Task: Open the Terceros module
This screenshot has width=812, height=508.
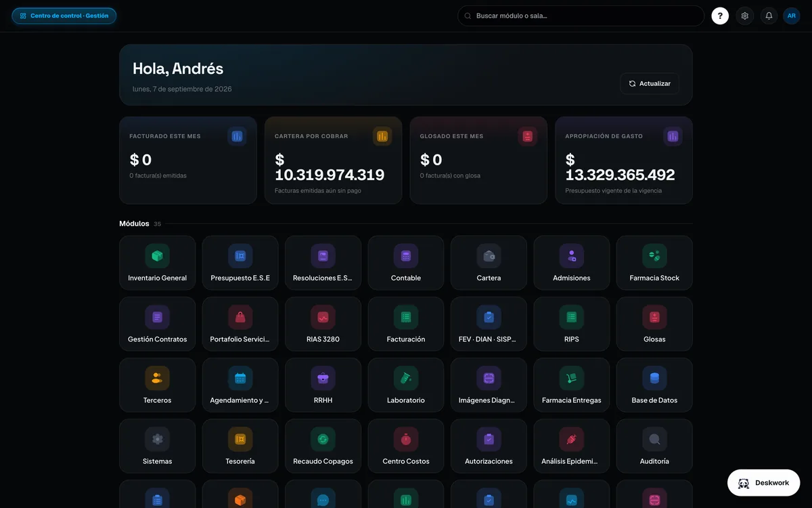Action: point(157,385)
